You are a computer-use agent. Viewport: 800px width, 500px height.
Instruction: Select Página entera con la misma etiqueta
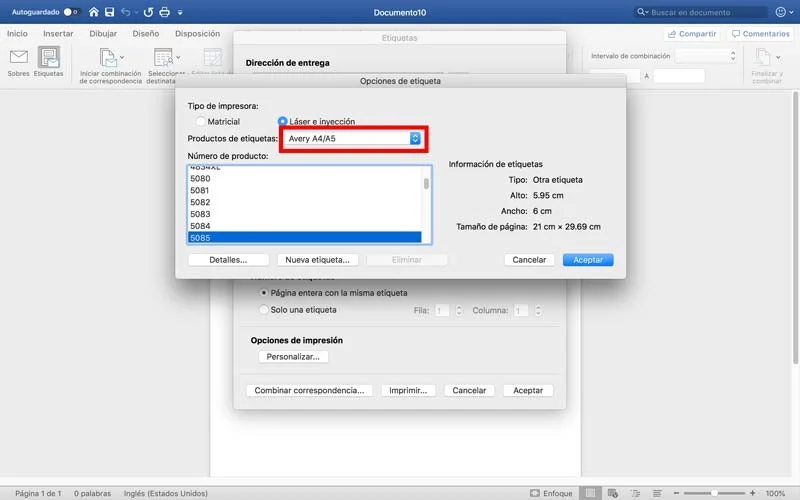[264, 293]
